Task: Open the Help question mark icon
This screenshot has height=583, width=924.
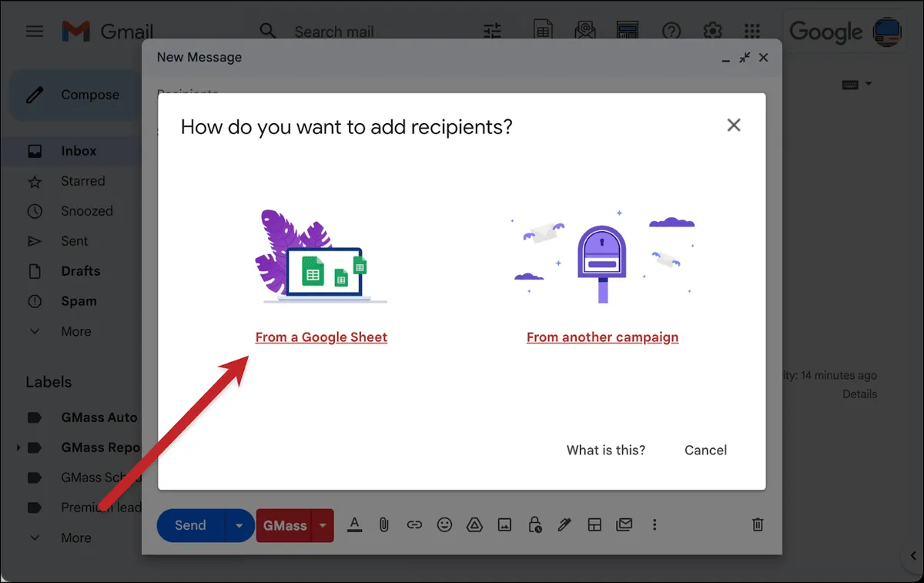Action: (x=671, y=31)
